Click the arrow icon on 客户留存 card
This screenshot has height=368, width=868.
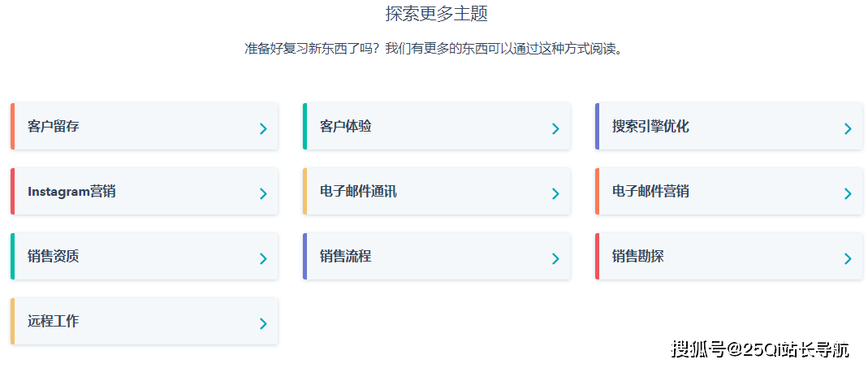tap(264, 128)
